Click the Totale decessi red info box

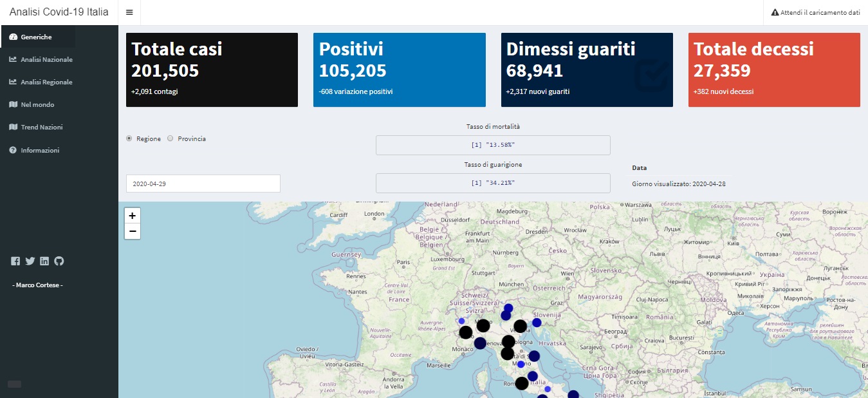[x=774, y=70]
